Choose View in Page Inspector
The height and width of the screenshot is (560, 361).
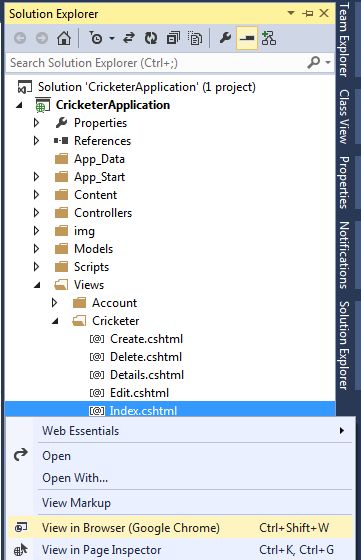pyautogui.click(x=180, y=550)
